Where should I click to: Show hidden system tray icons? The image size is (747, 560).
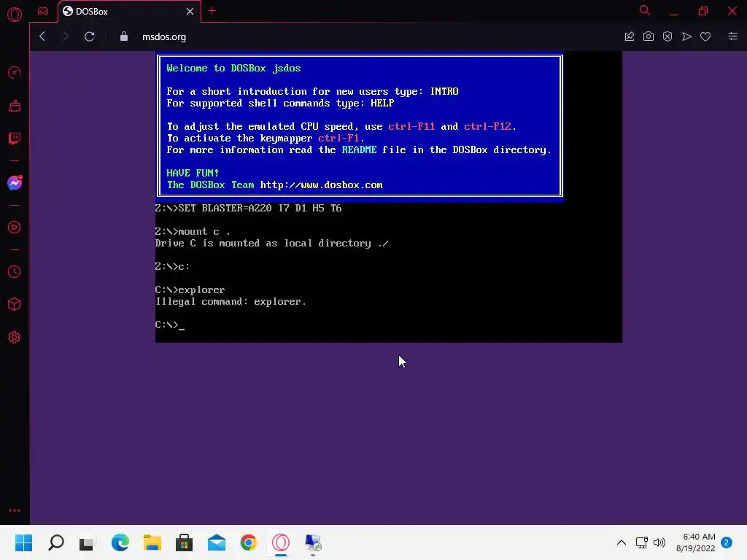622,542
